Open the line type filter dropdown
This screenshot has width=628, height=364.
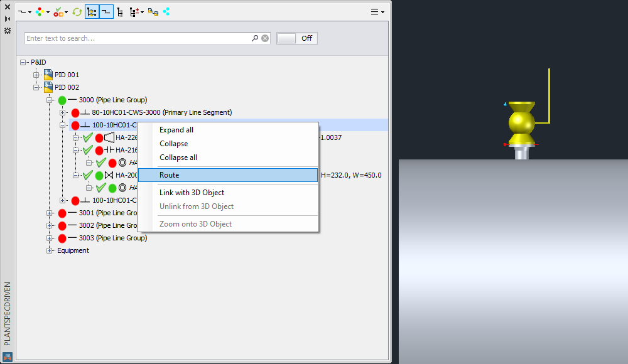(24, 12)
